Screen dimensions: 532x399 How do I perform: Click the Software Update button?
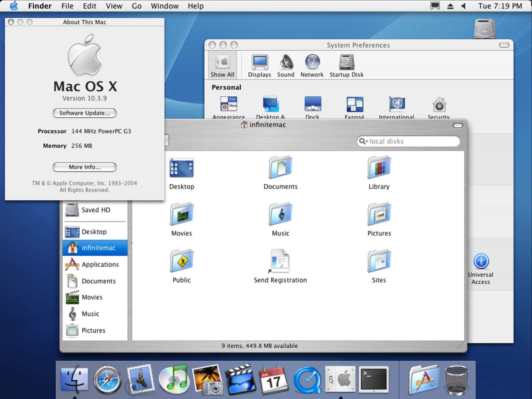coord(84,113)
